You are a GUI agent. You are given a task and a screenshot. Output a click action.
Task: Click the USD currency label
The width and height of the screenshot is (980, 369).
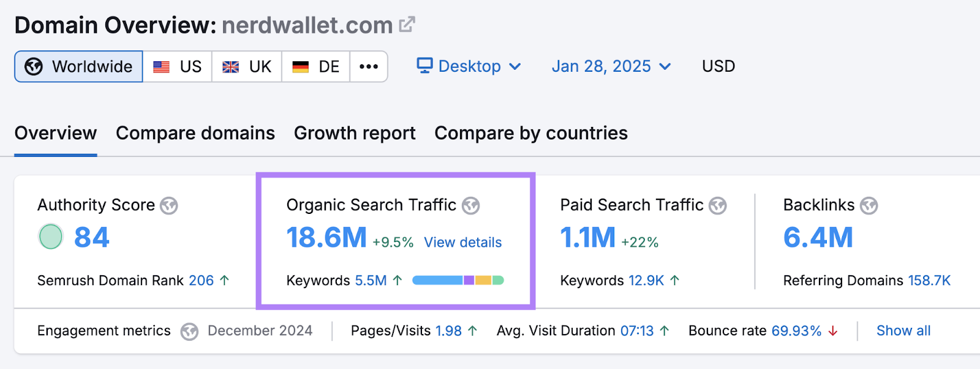pyautogui.click(x=718, y=66)
